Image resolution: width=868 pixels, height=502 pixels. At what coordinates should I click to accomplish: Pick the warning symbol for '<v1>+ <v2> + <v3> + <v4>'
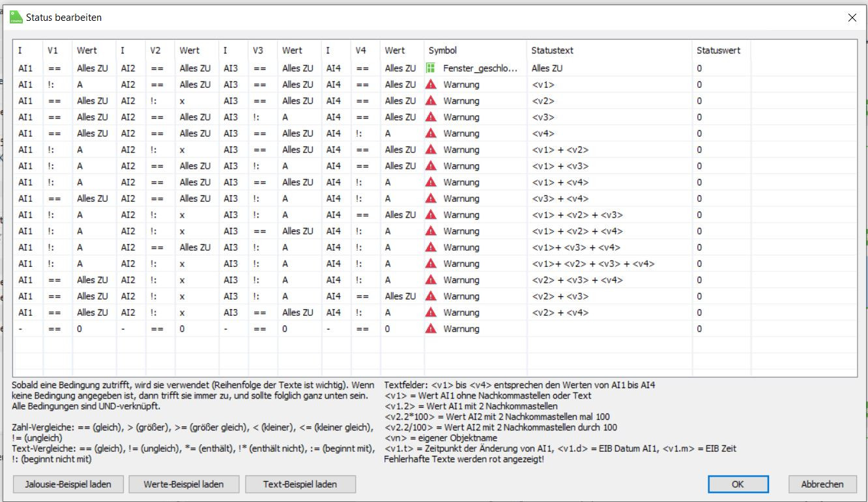[x=431, y=263]
